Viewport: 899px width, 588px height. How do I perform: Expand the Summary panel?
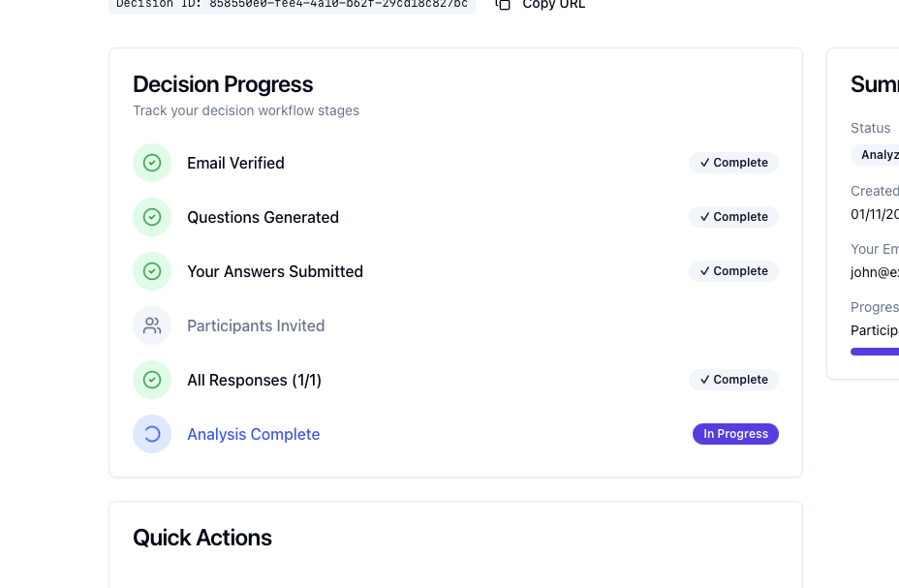tap(874, 84)
